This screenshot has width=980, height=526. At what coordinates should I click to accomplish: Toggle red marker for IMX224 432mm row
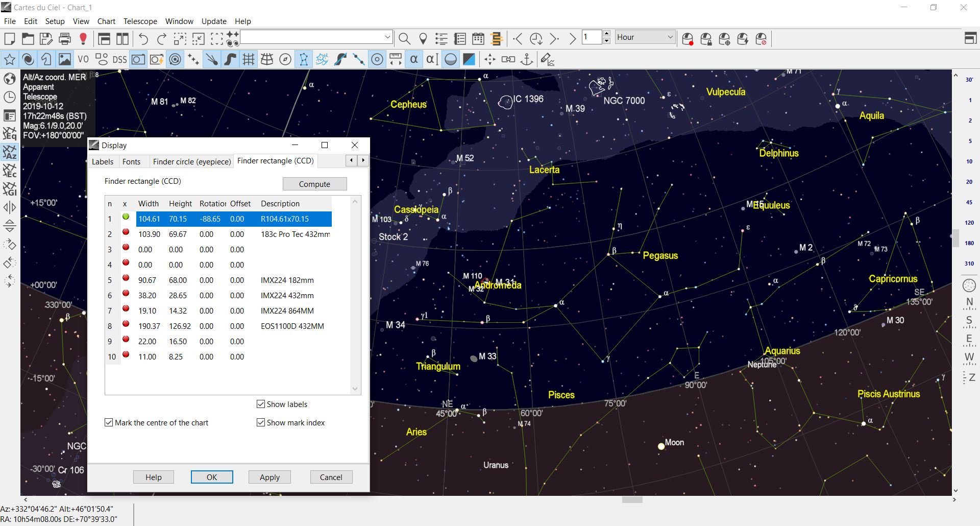pos(126,294)
